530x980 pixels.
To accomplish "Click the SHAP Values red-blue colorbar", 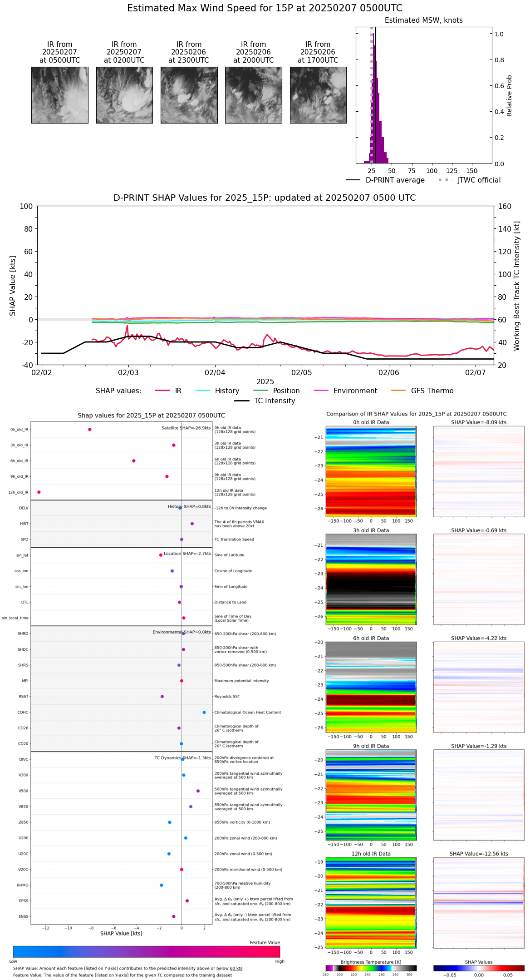I will pos(478,968).
